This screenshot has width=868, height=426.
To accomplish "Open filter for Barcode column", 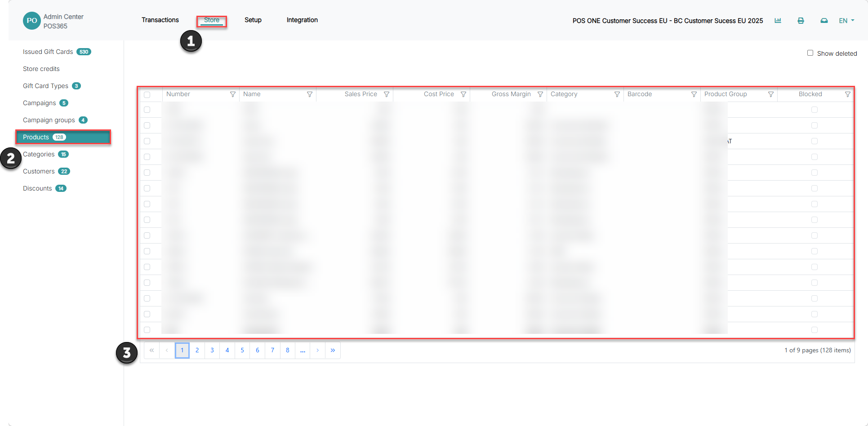I will click(694, 94).
